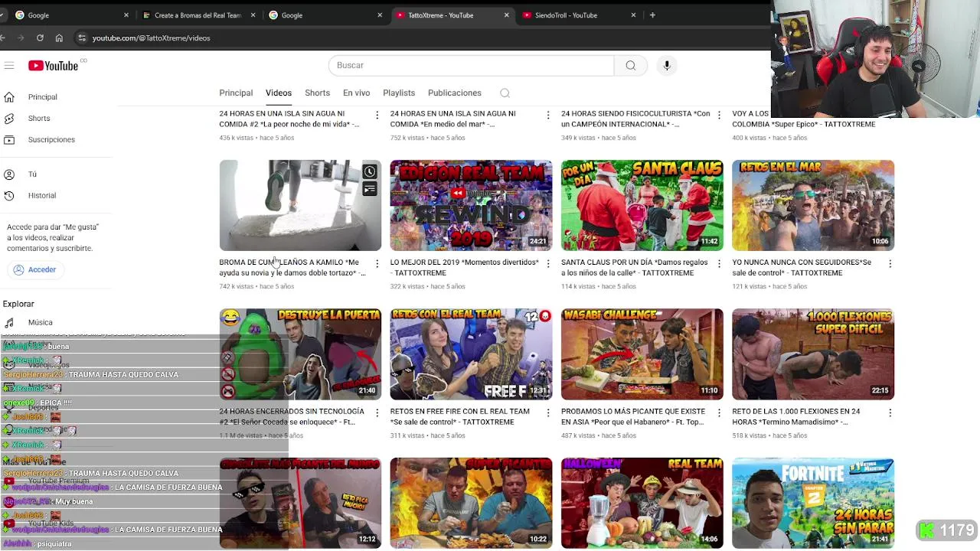Open options for 24 HORAS EN UNA ISLA #2
This screenshot has height=551, width=980.
[377, 115]
